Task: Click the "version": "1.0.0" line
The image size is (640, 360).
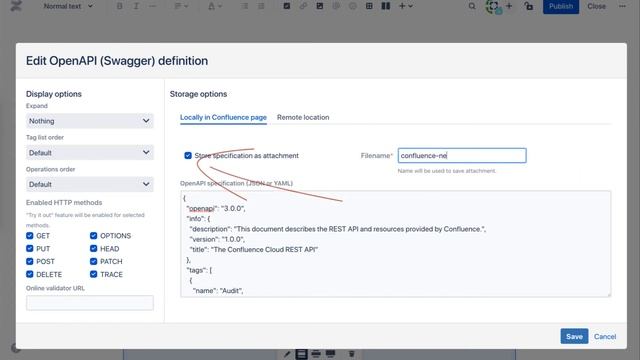Action: point(217,239)
